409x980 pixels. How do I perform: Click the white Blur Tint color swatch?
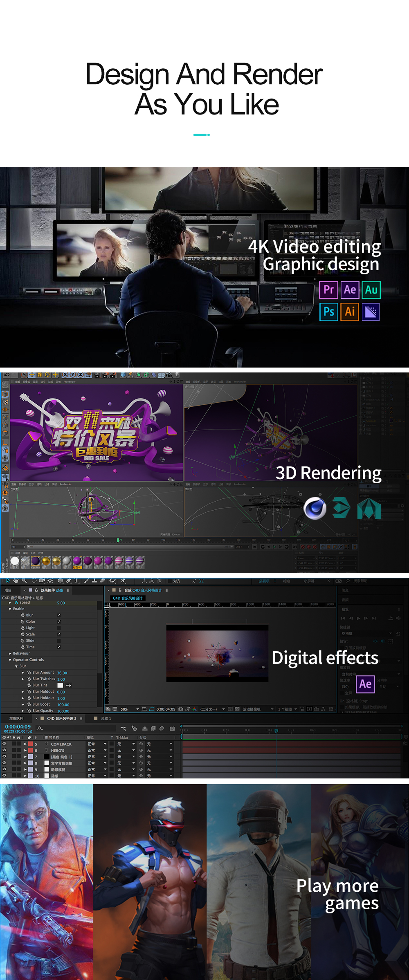pyautogui.click(x=60, y=685)
